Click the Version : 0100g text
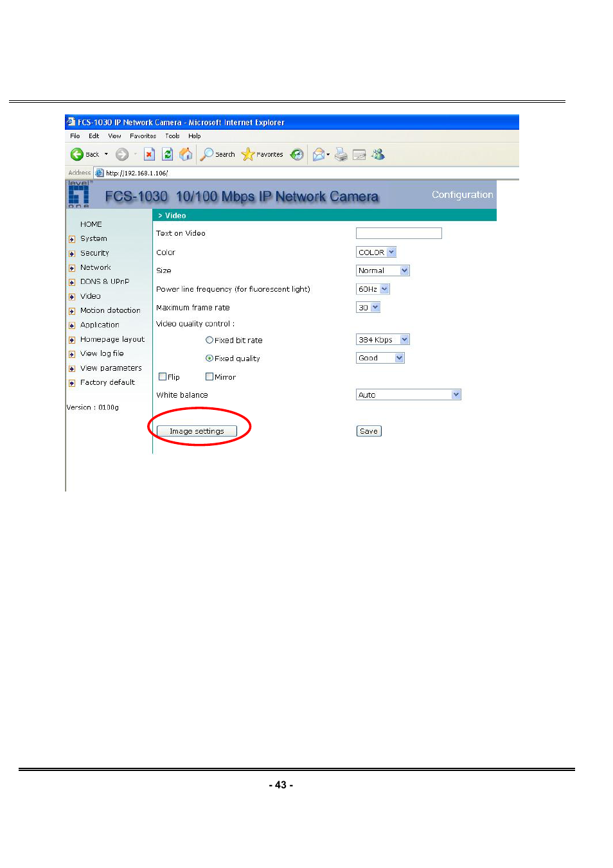The image size is (613, 868). [93, 407]
